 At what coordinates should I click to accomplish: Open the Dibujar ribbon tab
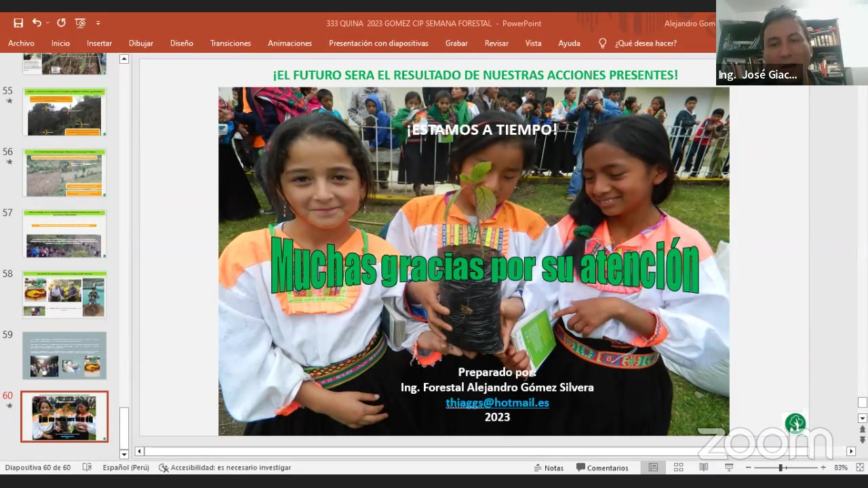tap(141, 43)
